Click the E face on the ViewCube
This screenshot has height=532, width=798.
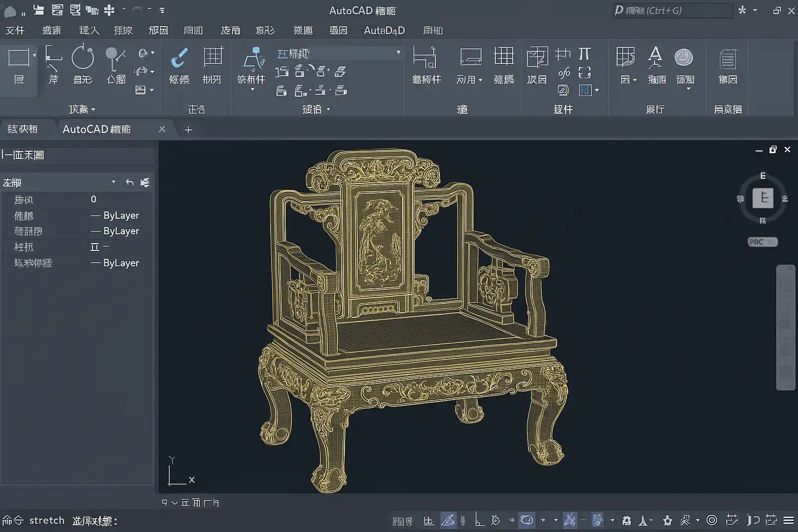point(763,198)
